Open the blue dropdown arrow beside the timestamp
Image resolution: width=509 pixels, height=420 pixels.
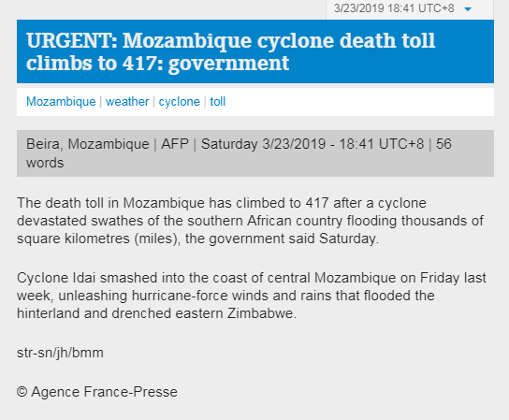click(468, 9)
